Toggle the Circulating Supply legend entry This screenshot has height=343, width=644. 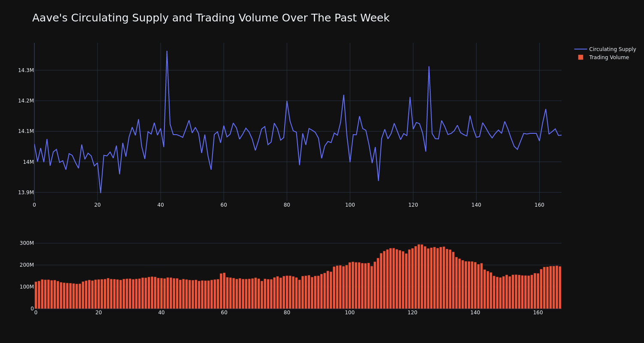click(605, 49)
